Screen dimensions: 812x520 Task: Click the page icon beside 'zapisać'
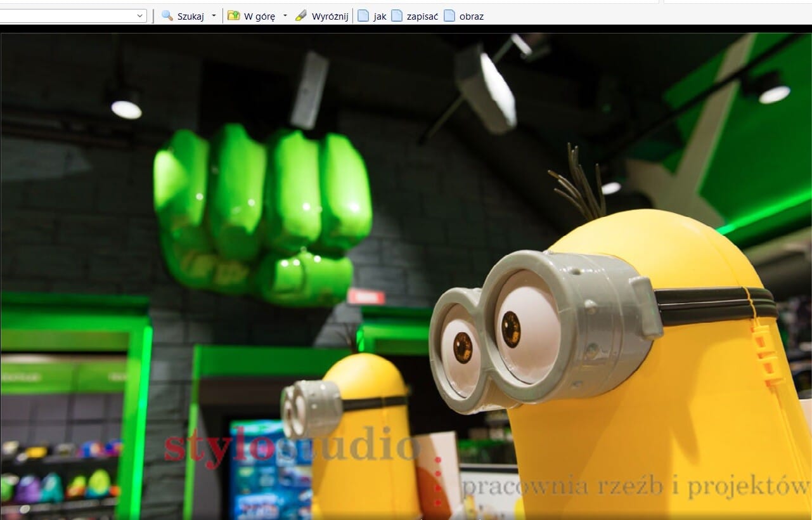click(397, 16)
